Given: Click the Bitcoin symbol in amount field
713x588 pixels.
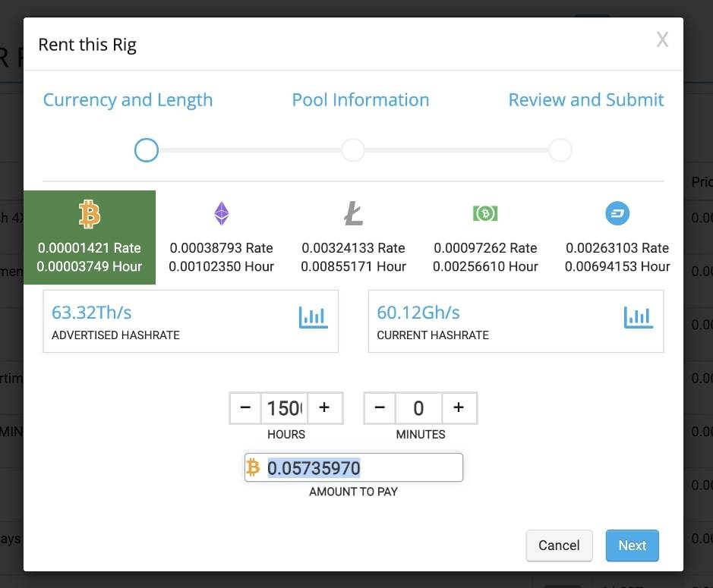Looking at the screenshot, I should tap(254, 468).
